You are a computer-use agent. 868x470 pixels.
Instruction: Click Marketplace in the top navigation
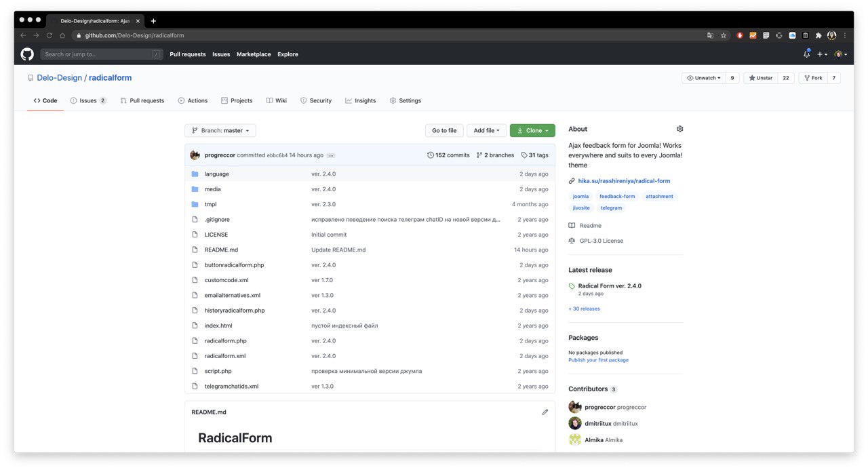(254, 54)
